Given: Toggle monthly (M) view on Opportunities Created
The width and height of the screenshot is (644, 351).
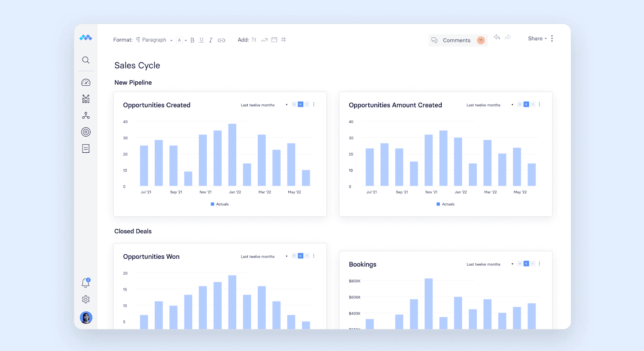Looking at the screenshot, I should (x=294, y=104).
